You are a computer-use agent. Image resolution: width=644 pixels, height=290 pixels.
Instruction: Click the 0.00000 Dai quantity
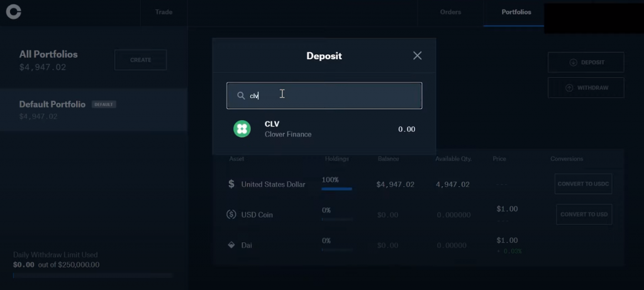(x=452, y=245)
